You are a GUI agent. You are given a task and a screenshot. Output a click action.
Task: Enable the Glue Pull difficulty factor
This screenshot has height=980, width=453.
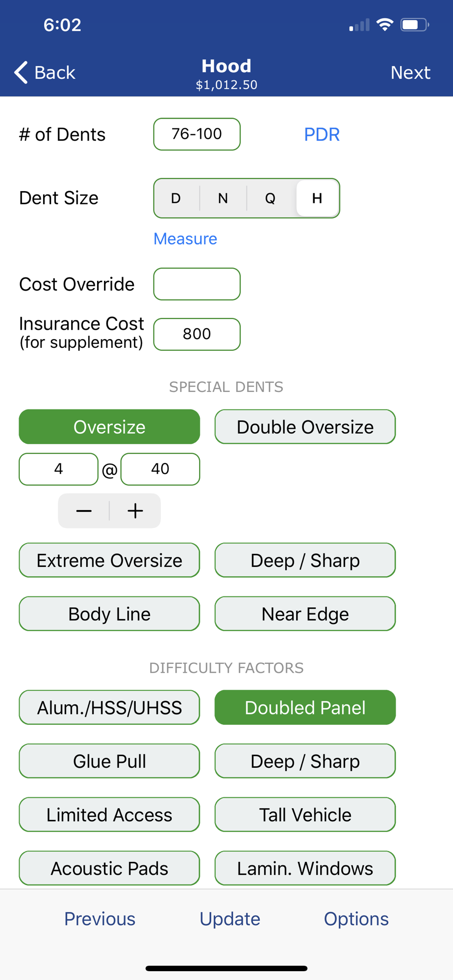109,761
